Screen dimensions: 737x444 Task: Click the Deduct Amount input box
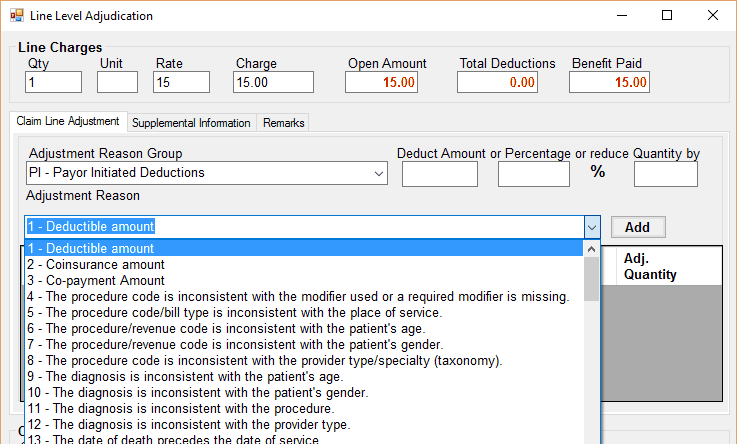[x=439, y=174]
